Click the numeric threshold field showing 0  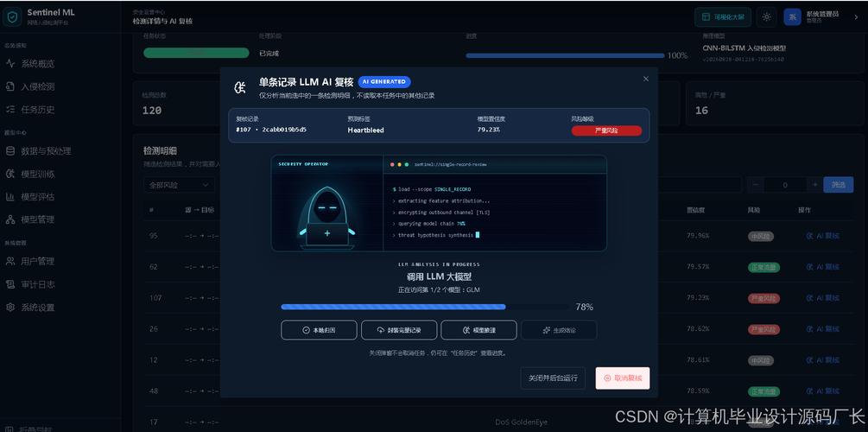coord(785,185)
